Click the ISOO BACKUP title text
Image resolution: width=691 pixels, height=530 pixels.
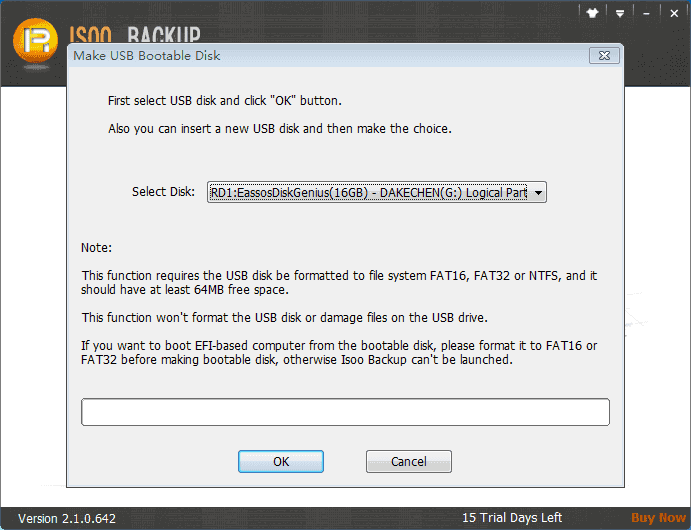(135, 35)
